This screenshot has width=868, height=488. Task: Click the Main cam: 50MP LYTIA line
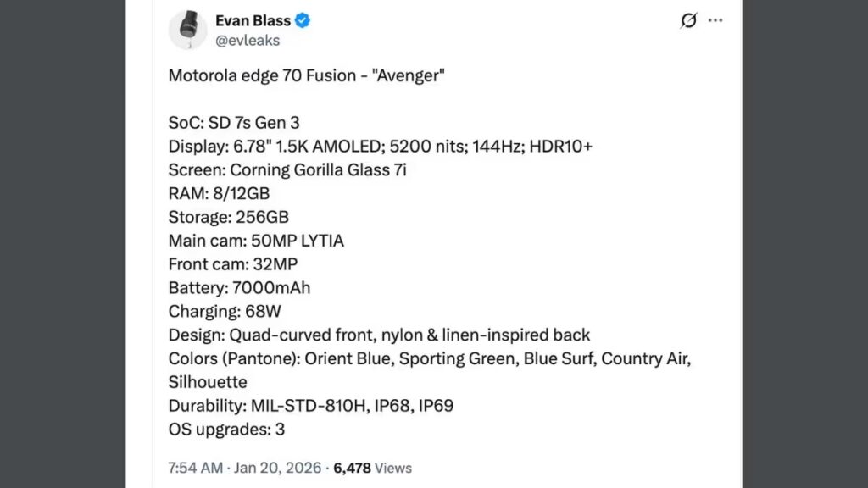[x=256, y=241]
